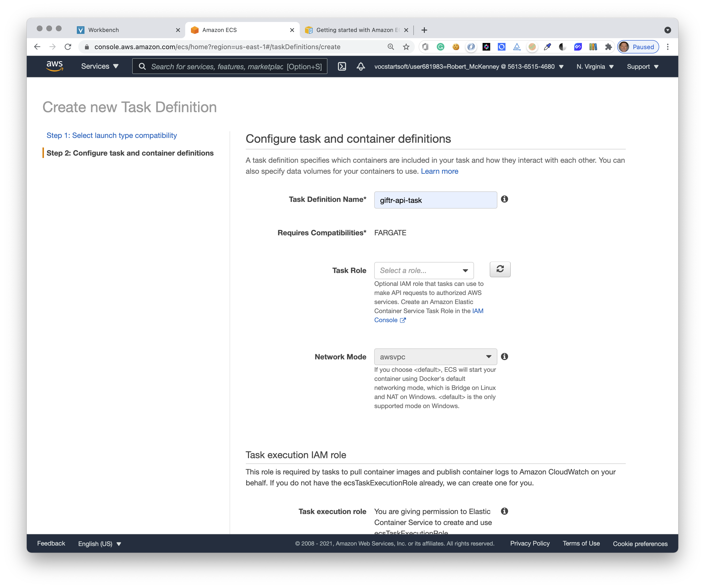Go back to previous page
This screenshot has width=705, height=588.
[37, 47]
